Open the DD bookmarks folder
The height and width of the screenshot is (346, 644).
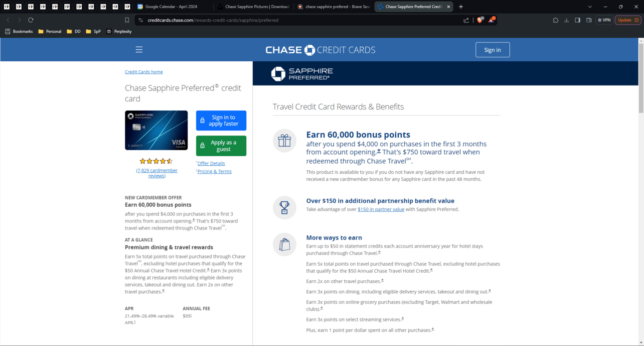[x=74, y=31]
